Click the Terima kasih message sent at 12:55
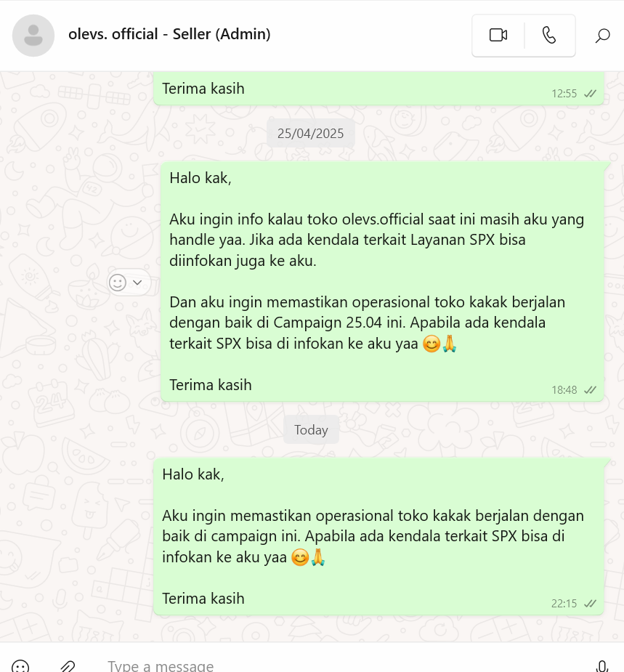 379,89
